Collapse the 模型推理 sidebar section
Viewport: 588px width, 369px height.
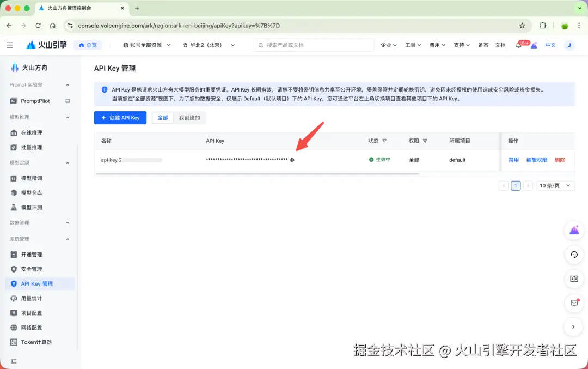pos(68,117)
